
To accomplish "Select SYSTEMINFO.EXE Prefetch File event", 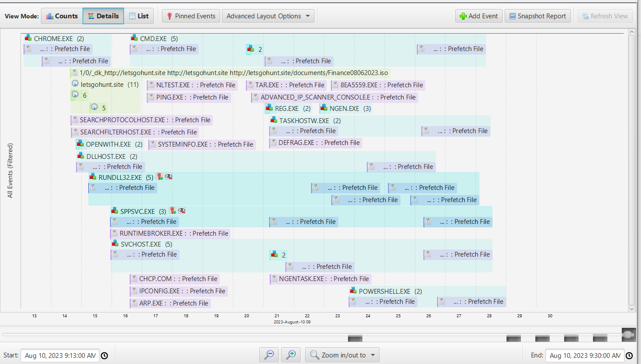I will point(202,144).
